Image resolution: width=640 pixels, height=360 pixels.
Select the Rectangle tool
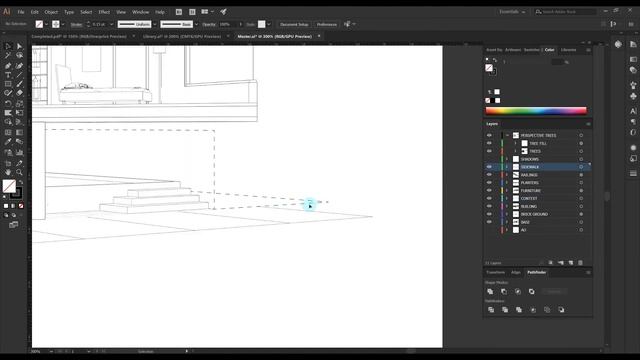[8, 84]
